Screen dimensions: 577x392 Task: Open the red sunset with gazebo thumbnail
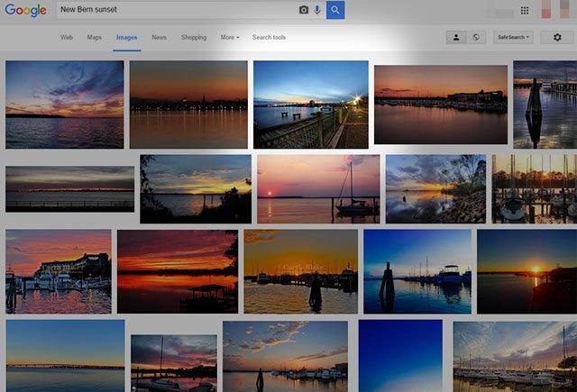[178, 272]
